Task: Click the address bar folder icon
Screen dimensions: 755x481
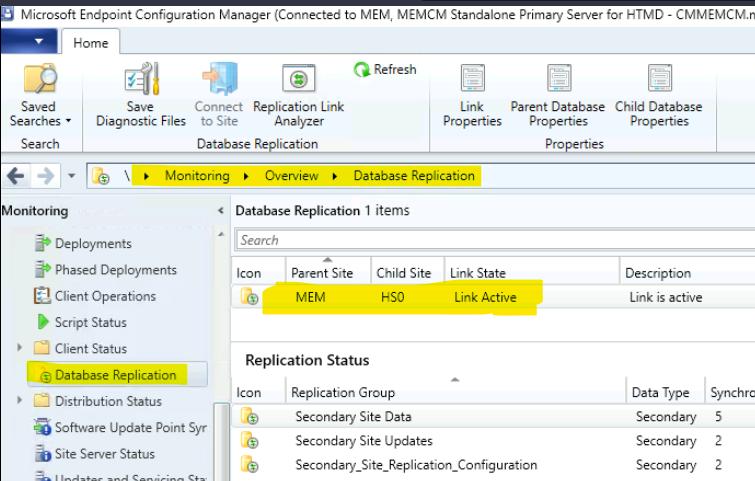Action: point(101,176)
